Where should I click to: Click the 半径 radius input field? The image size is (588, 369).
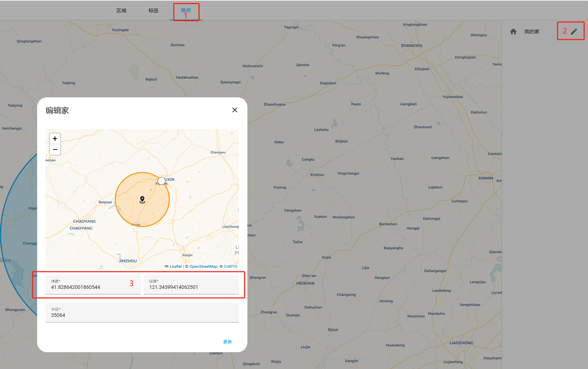142,315
